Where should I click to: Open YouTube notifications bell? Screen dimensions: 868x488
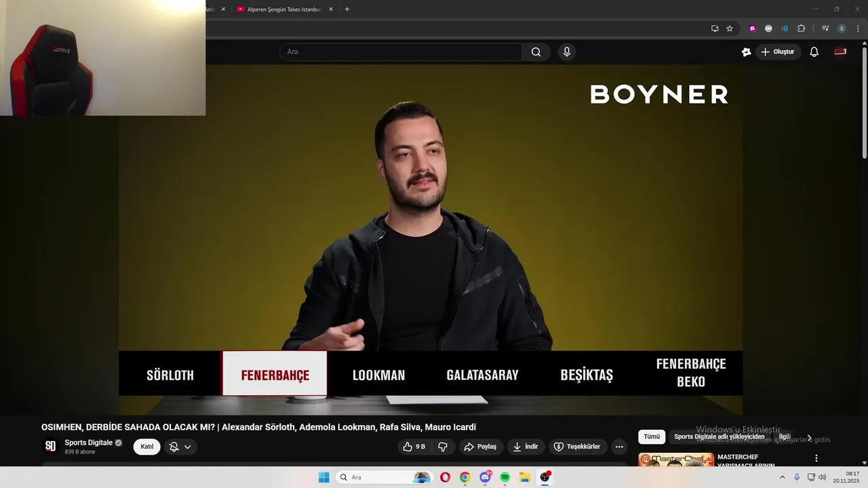click(814, 52)
